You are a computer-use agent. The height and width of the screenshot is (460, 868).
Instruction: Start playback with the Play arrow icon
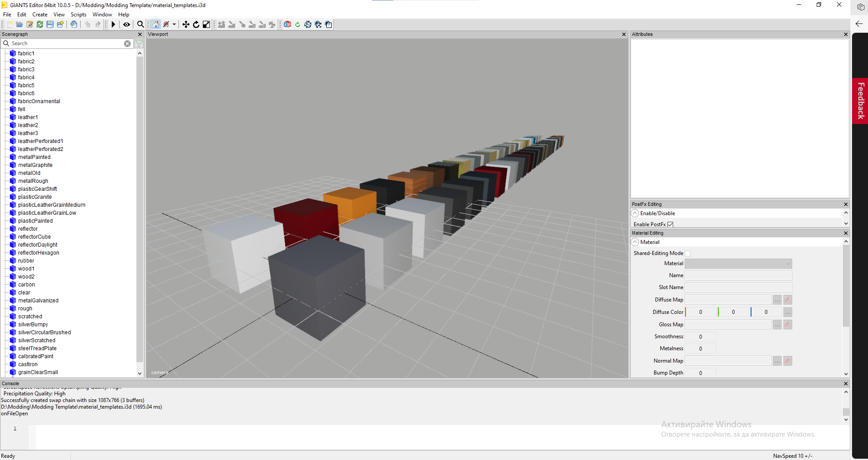point(113,24)
